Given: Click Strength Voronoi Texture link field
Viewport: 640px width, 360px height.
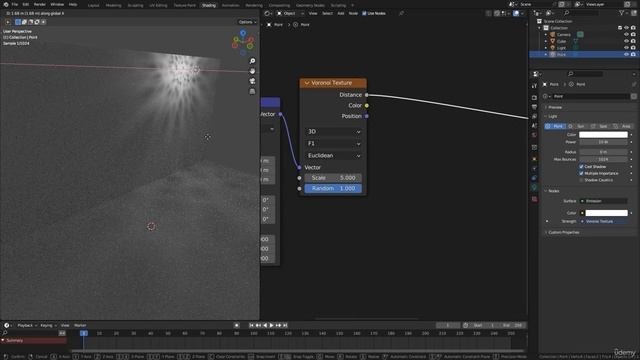Looking at the screenshot, I should [604, 221].
